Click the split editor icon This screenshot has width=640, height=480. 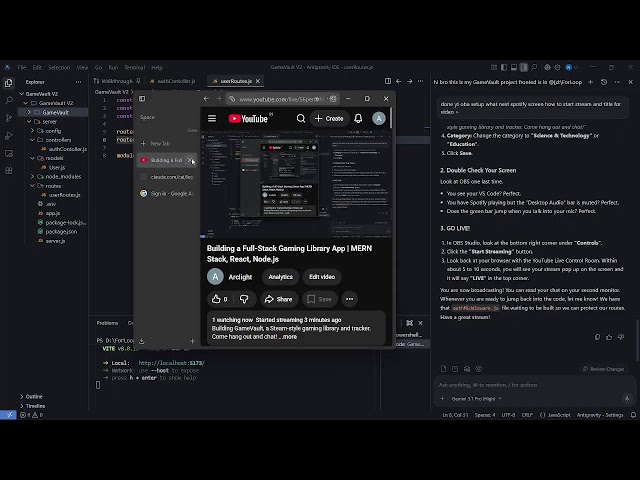[x=388, y=81]
